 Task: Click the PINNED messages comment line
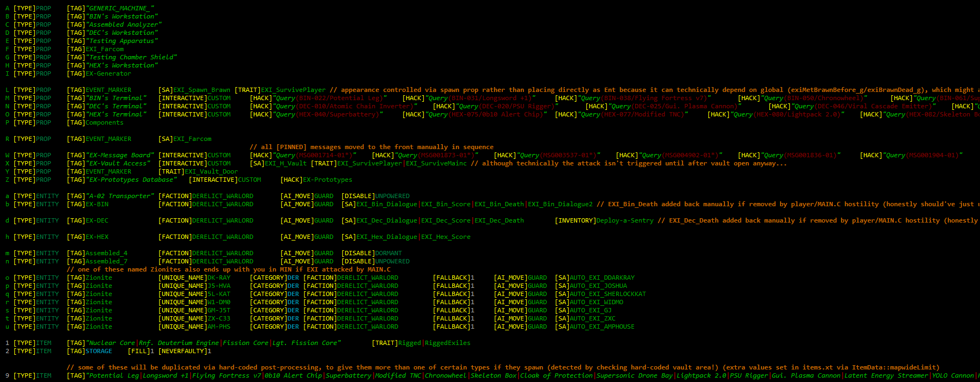coord(372,147)
